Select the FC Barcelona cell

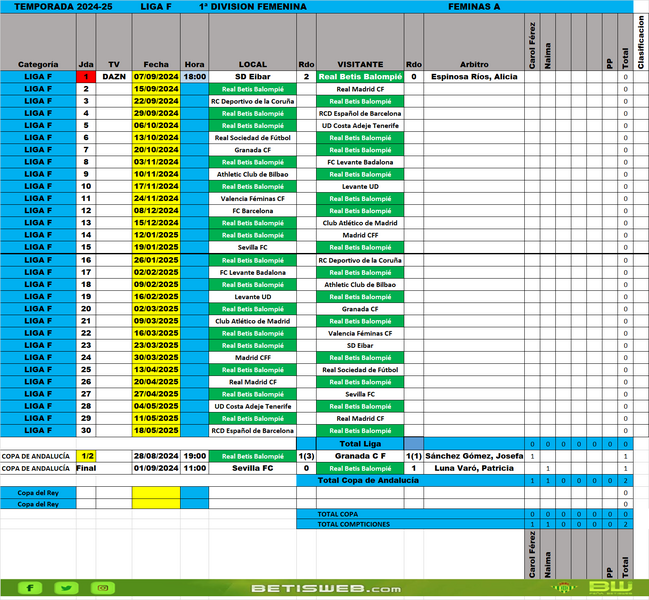click(x=252, y=211)
